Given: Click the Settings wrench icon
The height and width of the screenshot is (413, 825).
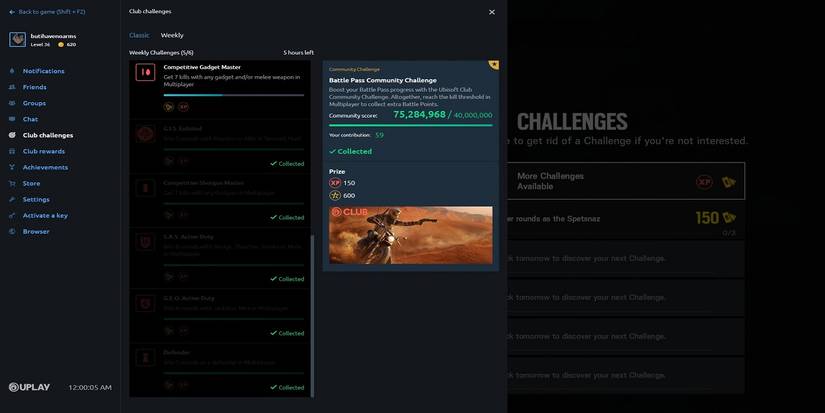Looking at the screenshot, I should tap(12, 199).
